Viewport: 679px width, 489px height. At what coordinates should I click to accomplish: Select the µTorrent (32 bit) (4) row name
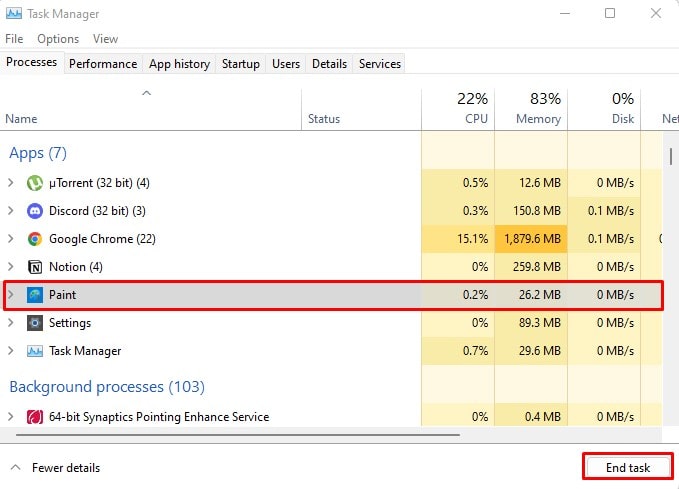click(x=99, y=183)
